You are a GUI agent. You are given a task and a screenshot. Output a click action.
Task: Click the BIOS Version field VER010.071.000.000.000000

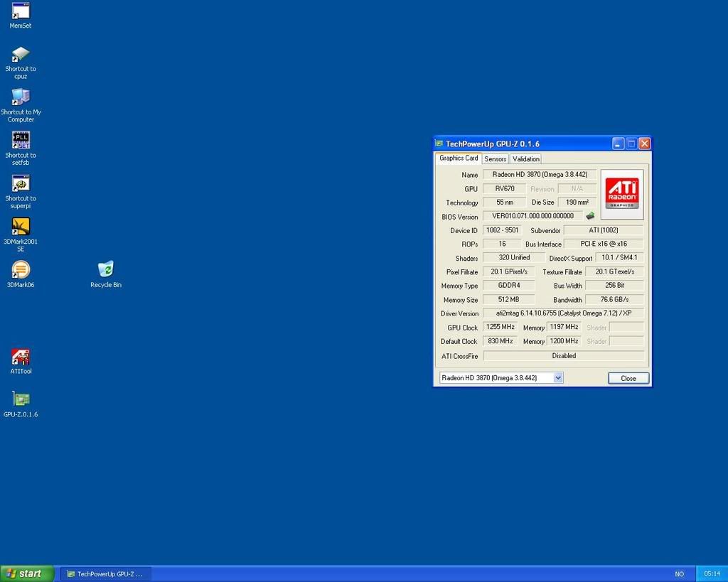pos(532,216)
